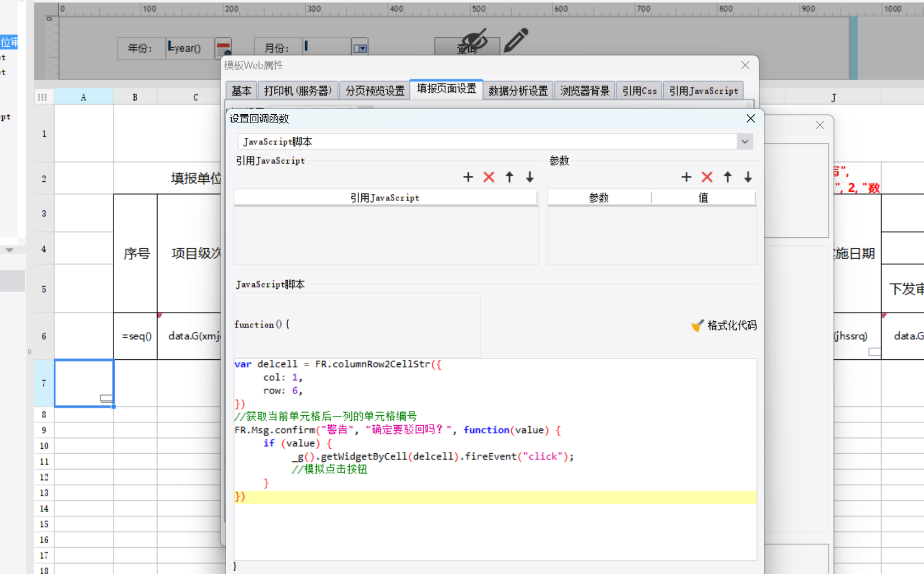The image size is (924, 574).
Task: Click the 格式化代码 format code button
Action: tap(724, 326)
